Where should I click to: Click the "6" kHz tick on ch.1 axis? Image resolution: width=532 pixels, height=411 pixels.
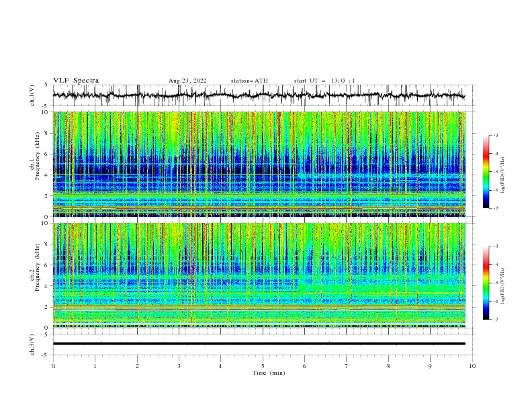click(47, 154)
